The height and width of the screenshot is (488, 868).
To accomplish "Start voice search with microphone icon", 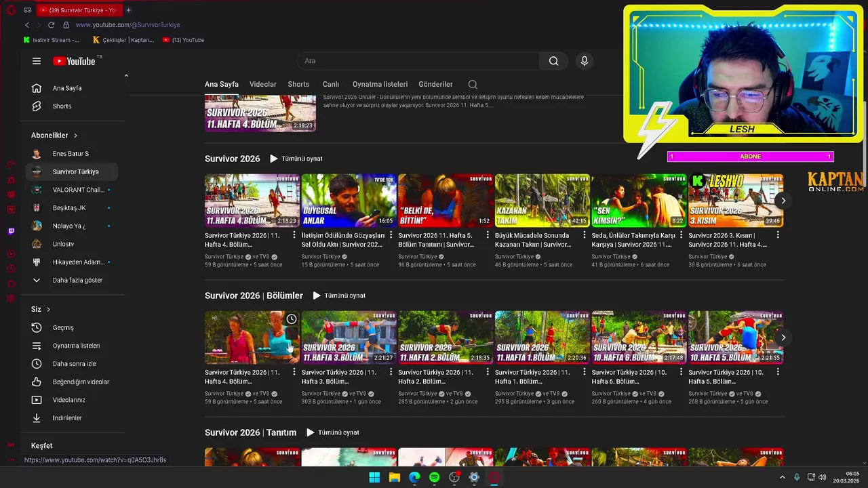I will click(x=585, y=61).
